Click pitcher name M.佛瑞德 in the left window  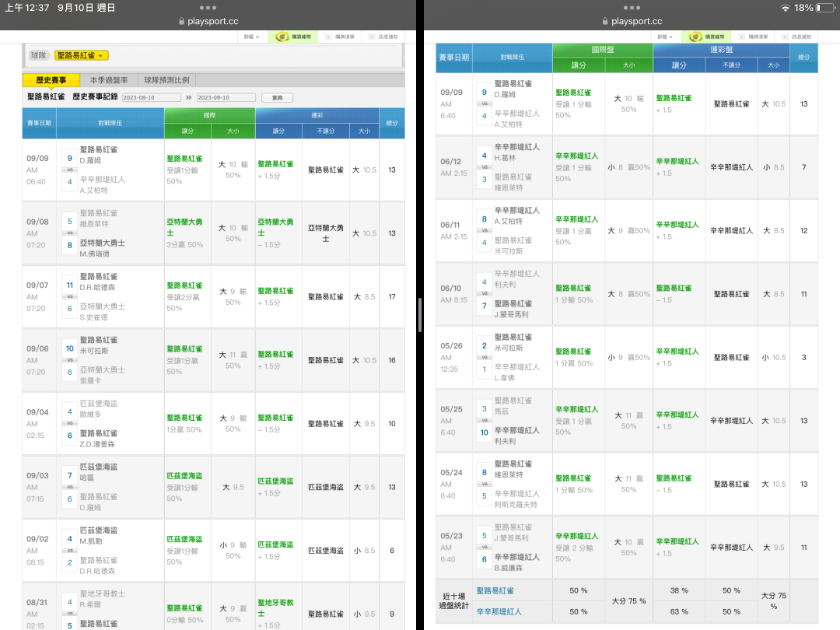click(95, 254)
